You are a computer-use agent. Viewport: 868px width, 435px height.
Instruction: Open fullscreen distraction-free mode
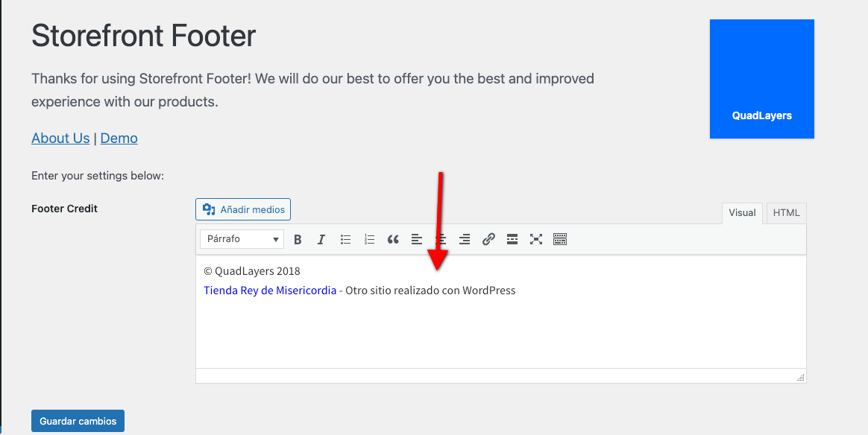tap(536, 239)
